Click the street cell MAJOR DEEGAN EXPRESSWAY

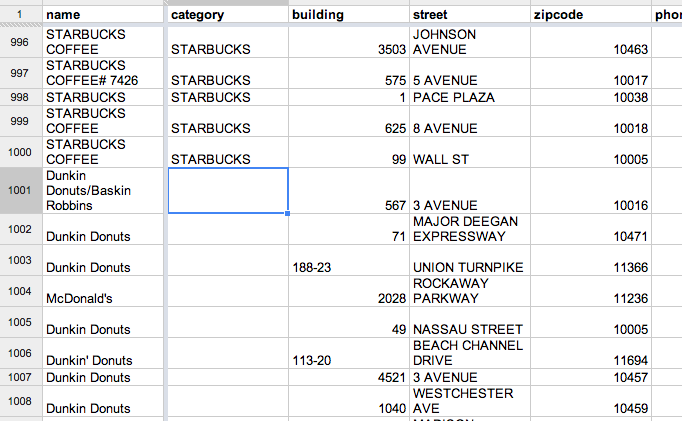tap(470, 229)
